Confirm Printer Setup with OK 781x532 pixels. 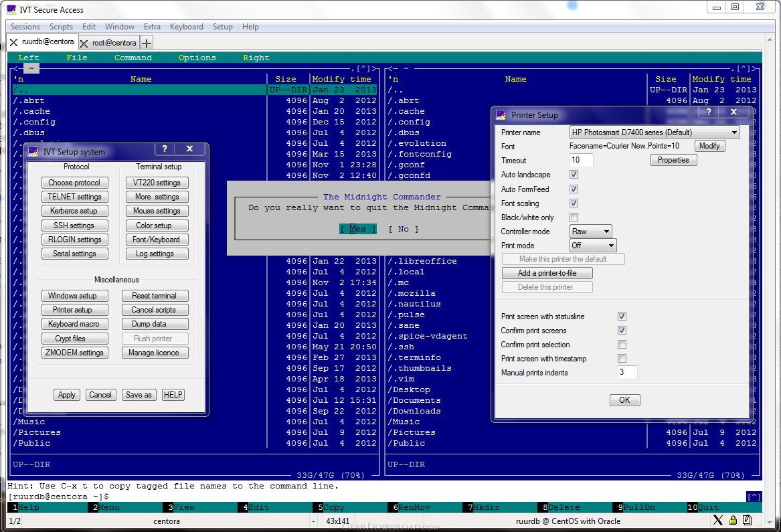pos(624,400)
